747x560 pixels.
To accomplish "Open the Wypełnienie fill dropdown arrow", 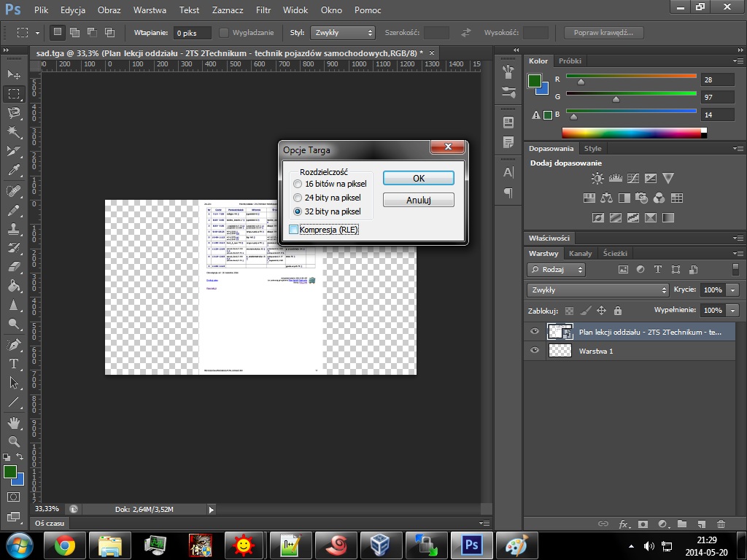I will (732, 310).
